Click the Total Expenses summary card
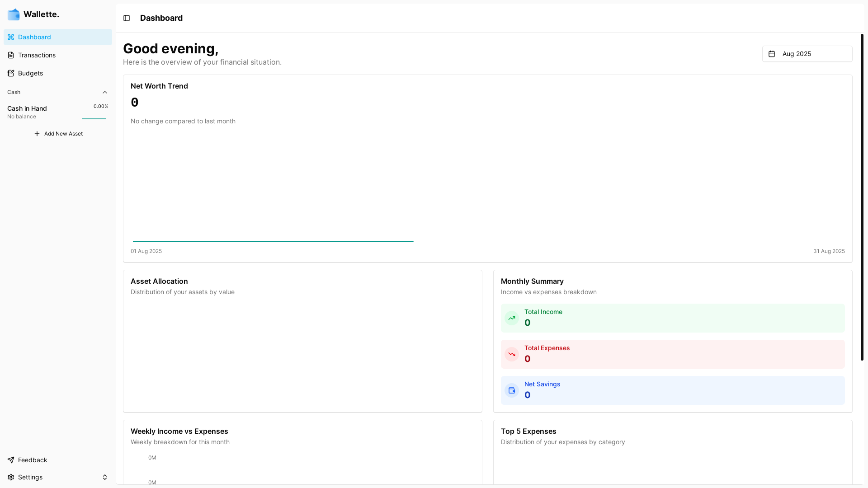 pyautogui.click(x=673, y=354)
